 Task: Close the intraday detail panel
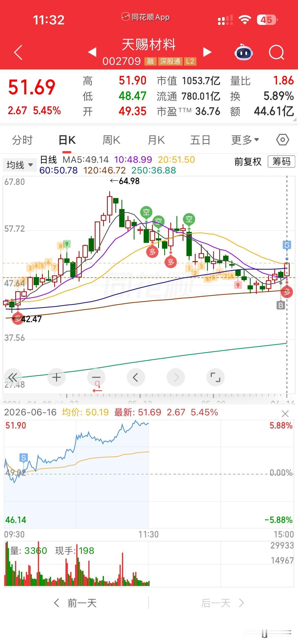click(x=285, y=414)
